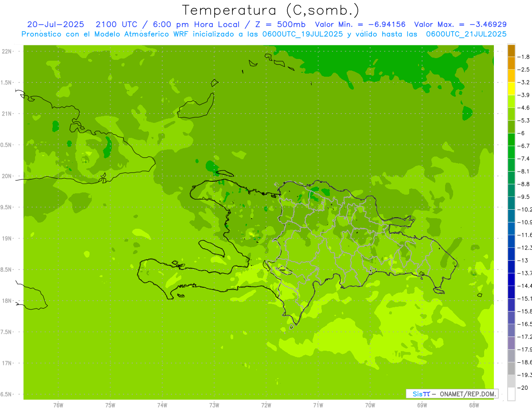Image resolution: width=532 pixels, height=411 pixels.
Task: Click the orange swatch between -1.8 and -2.5
Action: [511, 63]
